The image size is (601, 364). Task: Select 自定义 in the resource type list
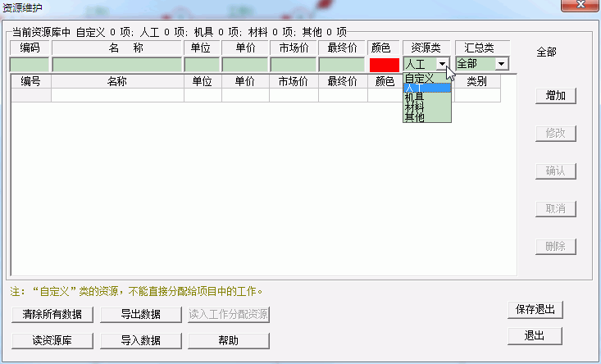419,77
